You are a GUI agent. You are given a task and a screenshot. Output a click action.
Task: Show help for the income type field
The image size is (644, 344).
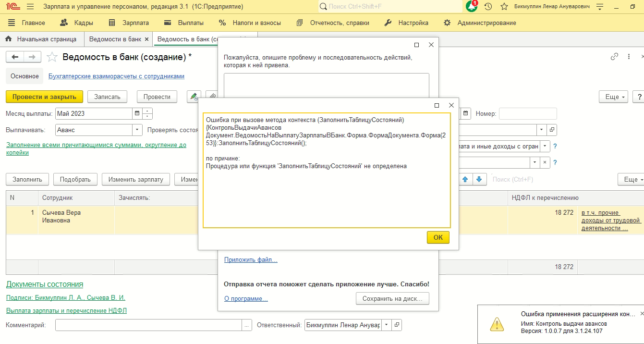click(x=555, y=147)
